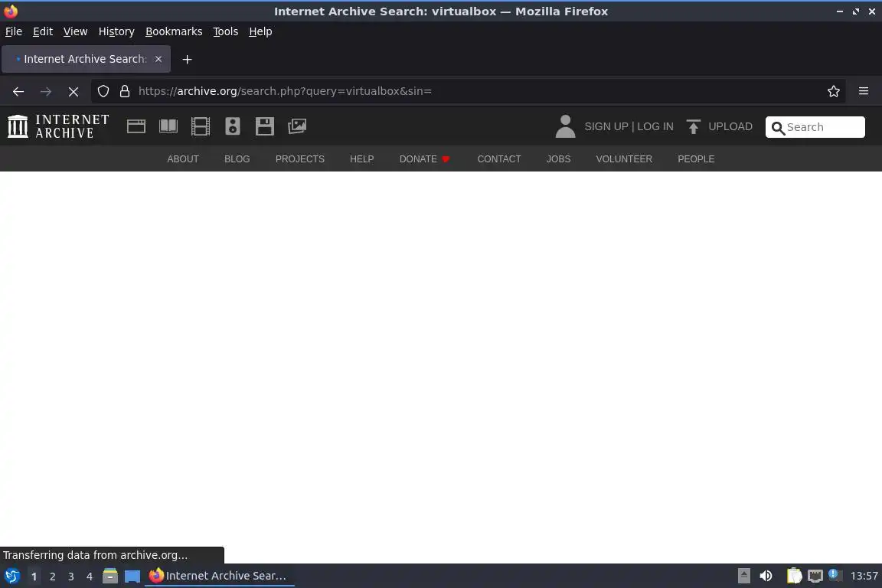This screenshot has width=882, height=588.
Task: Go back with the browser back arrow
Action: [x=18, y=91]
